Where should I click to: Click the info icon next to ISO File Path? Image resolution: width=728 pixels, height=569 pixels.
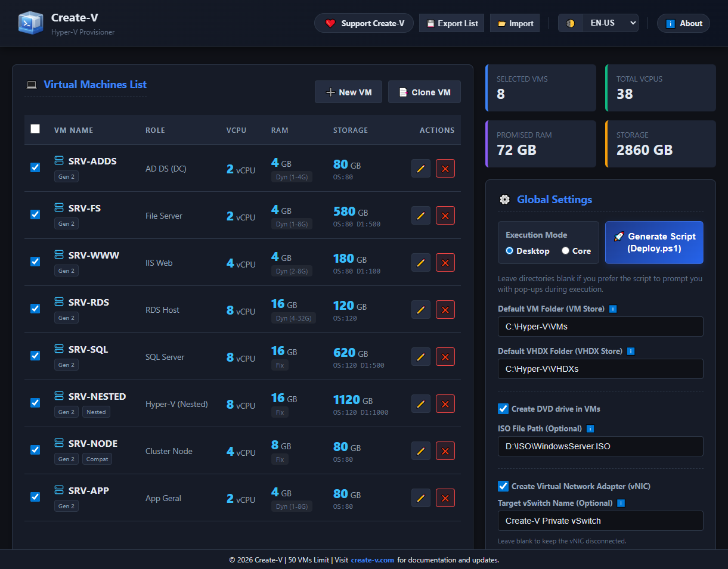590,429
